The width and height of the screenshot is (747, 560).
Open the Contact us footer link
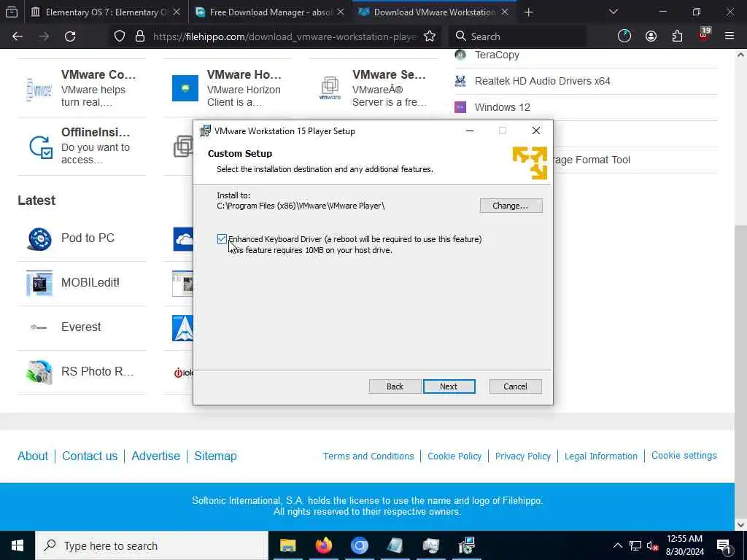pos(90,456)
